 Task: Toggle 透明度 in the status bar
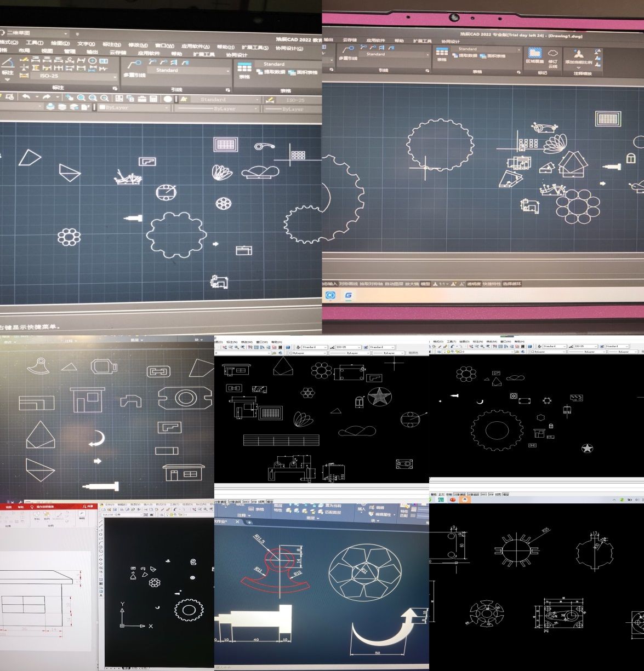pyautogui.click(x=473, y=284)
